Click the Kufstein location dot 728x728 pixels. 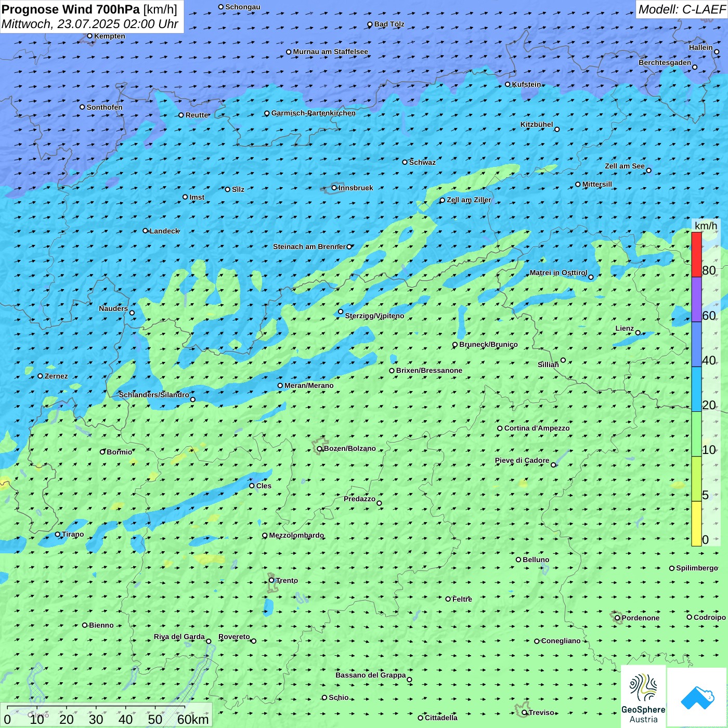(508, 84)
